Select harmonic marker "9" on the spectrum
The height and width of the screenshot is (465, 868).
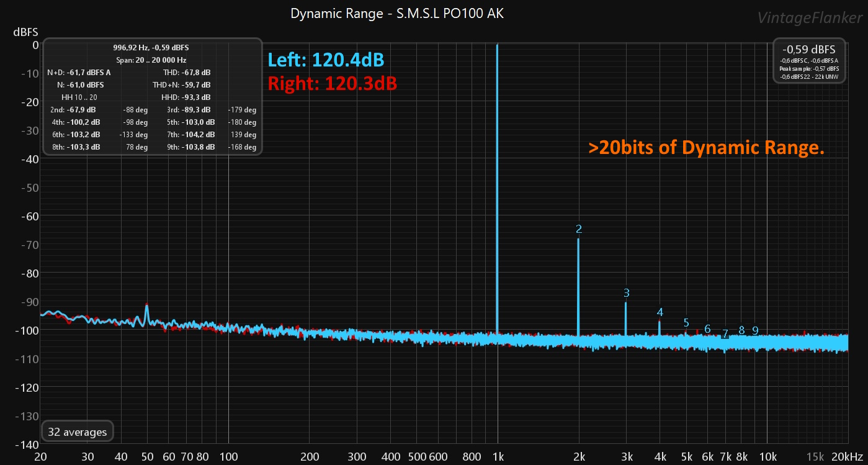(x=755, y=331)
